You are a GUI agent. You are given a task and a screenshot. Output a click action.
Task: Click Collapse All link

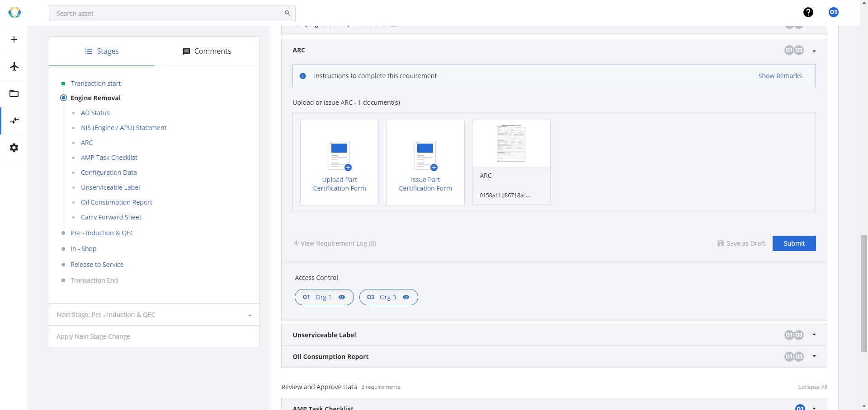tap(813, 387)
